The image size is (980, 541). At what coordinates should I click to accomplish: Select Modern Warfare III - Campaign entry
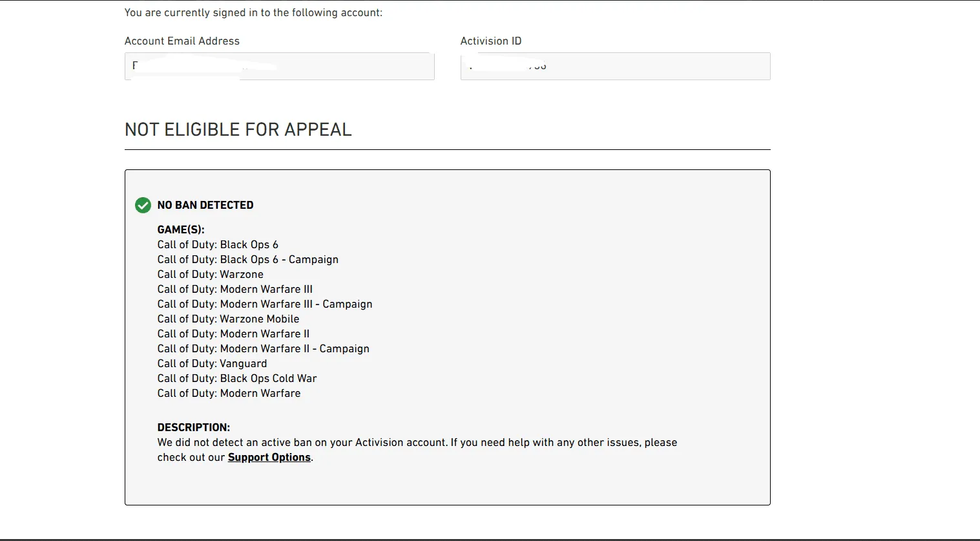point(265,304)
